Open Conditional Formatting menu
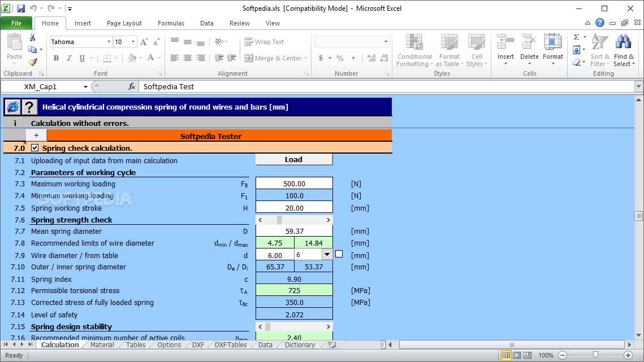The image size is (644, 362). coord(414,50)
